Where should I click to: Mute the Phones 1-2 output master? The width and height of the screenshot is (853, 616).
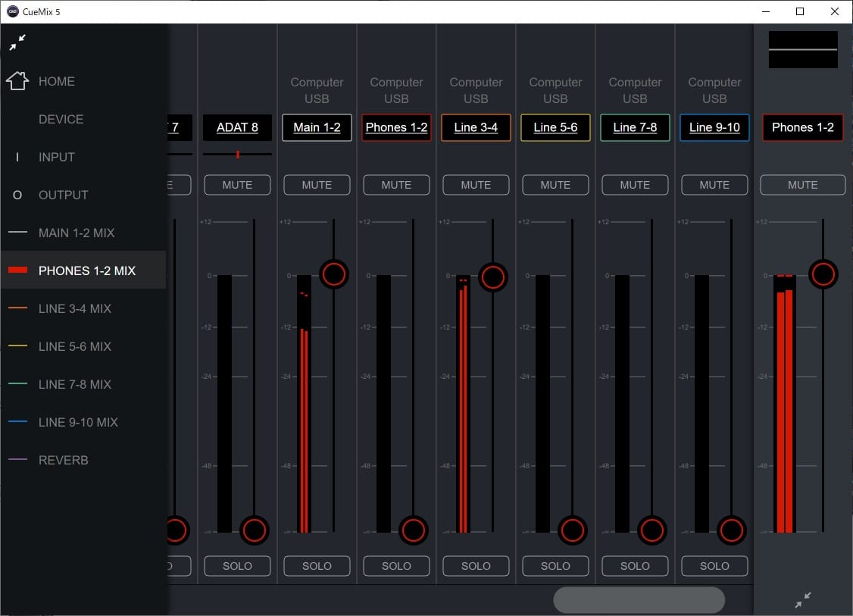pos(802,185)
